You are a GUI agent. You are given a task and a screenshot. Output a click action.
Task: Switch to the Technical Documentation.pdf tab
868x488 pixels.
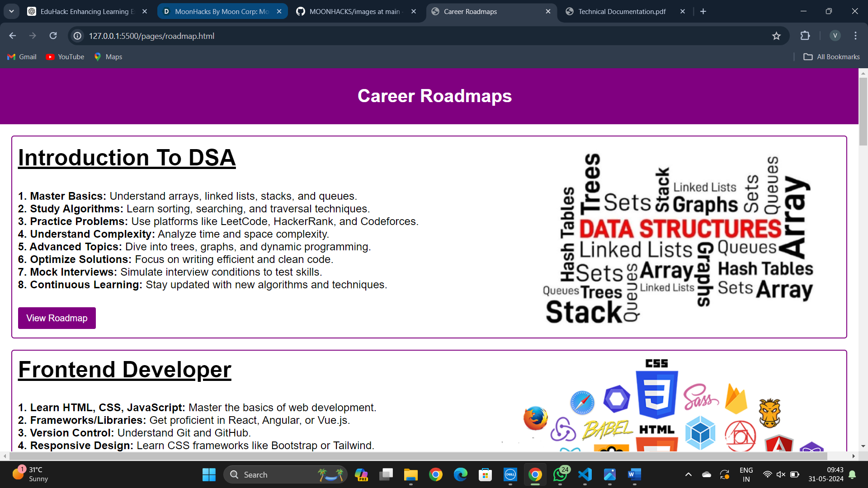(x=622, y=12)
